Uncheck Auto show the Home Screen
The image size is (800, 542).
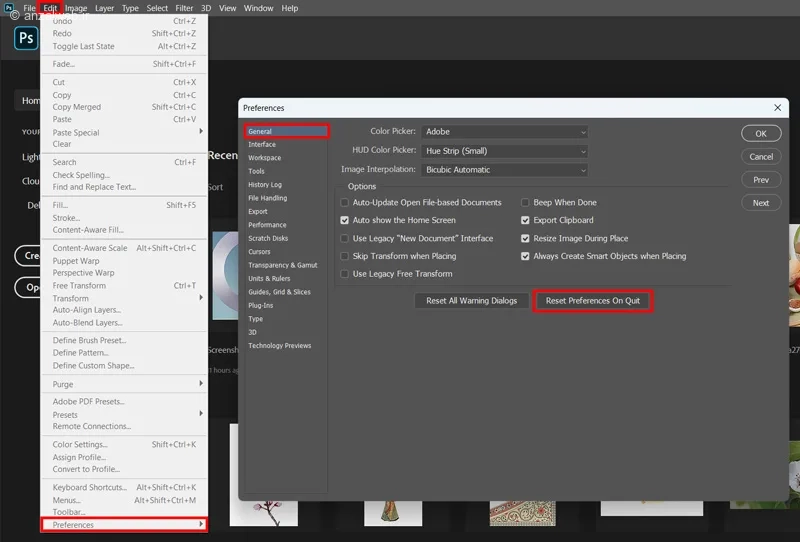click(x=344, y=220)
